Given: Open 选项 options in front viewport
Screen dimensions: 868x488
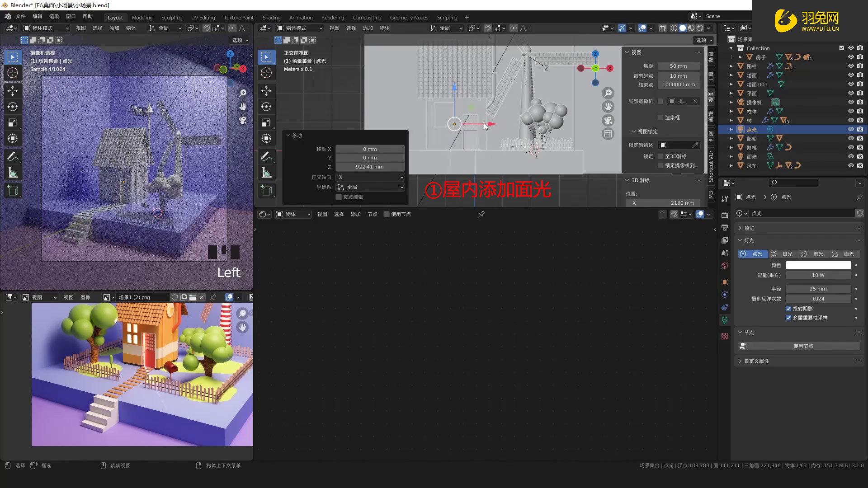Looking at the screenshot, I should point(704,40).
